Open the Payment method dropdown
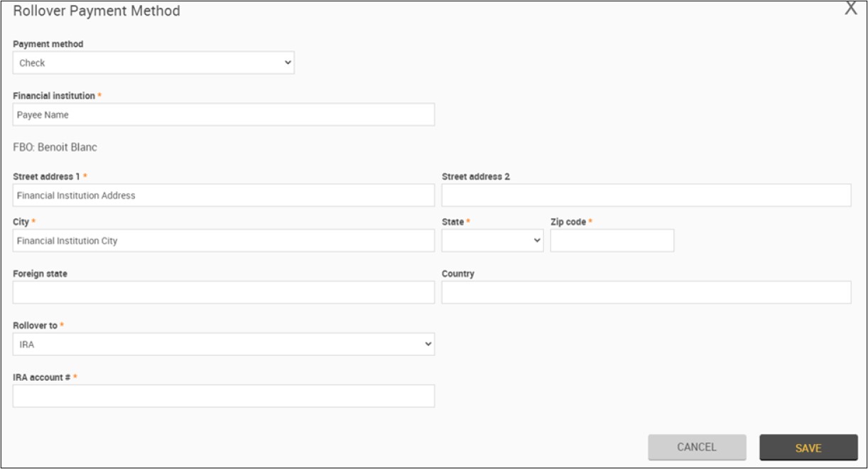The width and height of the screenshot is (868, 469). (153, 63)
